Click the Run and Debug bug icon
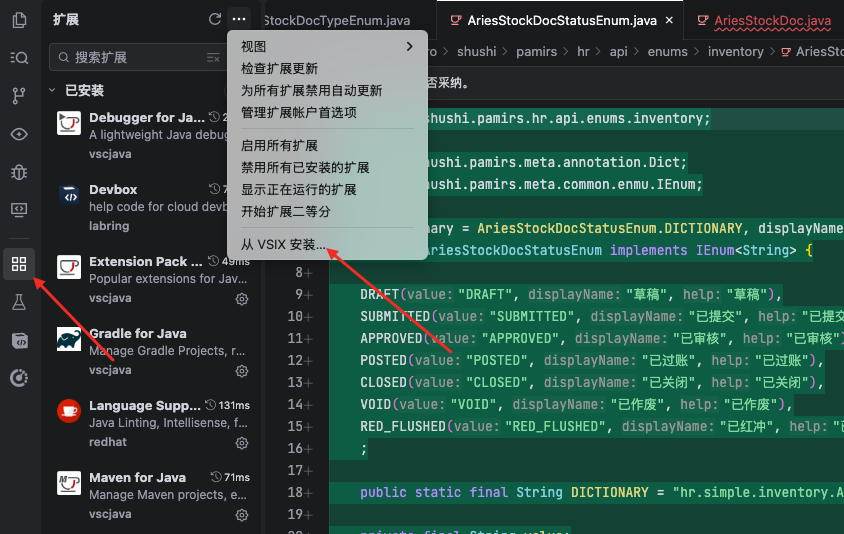 coord(19,172)
